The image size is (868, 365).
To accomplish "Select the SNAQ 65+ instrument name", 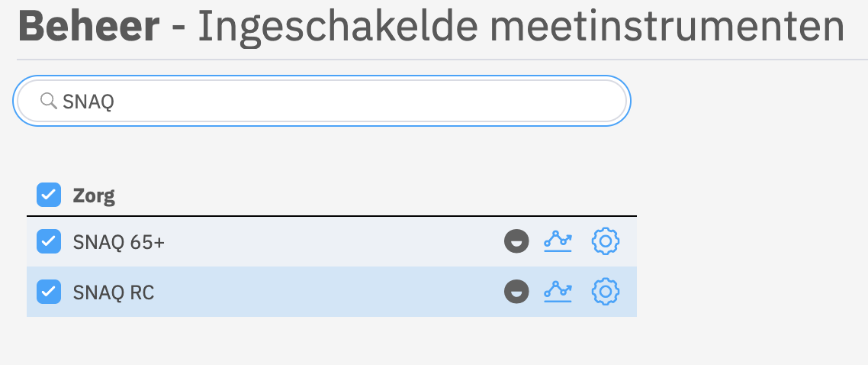I will 118,242.
